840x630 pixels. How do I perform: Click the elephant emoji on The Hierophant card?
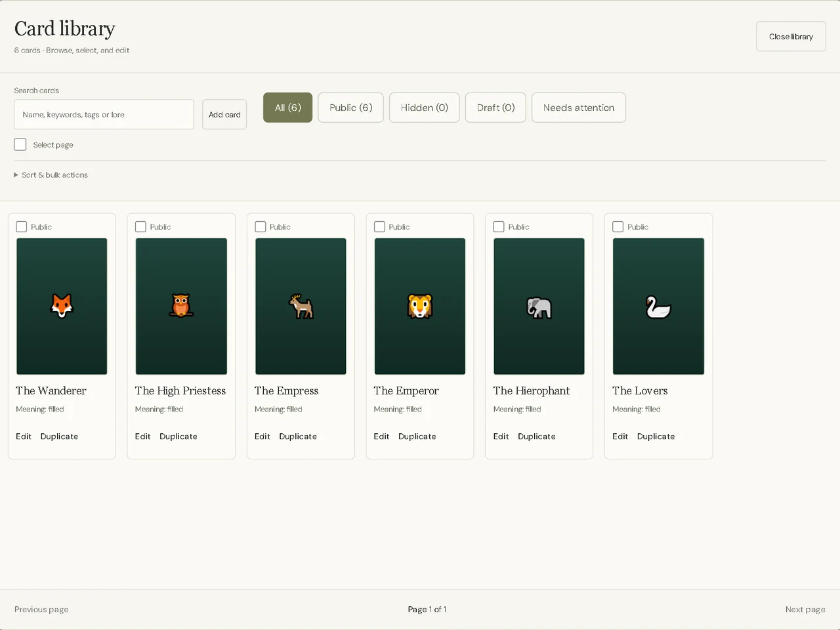tap(539, 307)
